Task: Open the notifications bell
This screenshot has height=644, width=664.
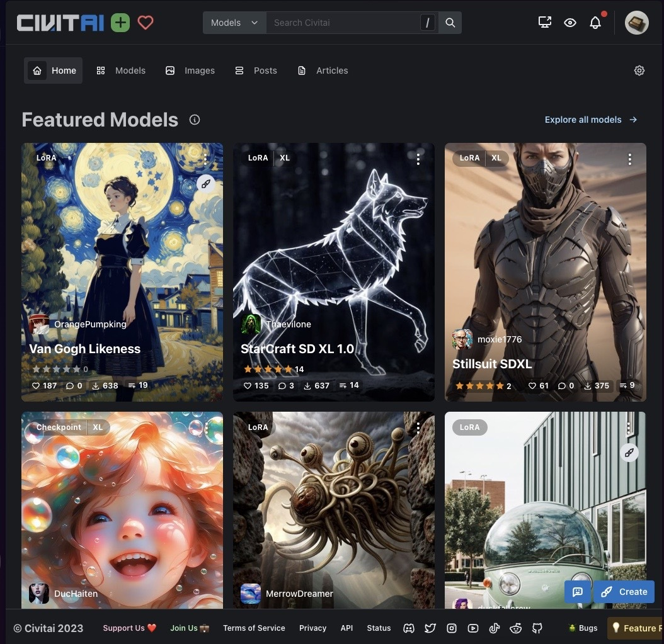Action: 595,23
